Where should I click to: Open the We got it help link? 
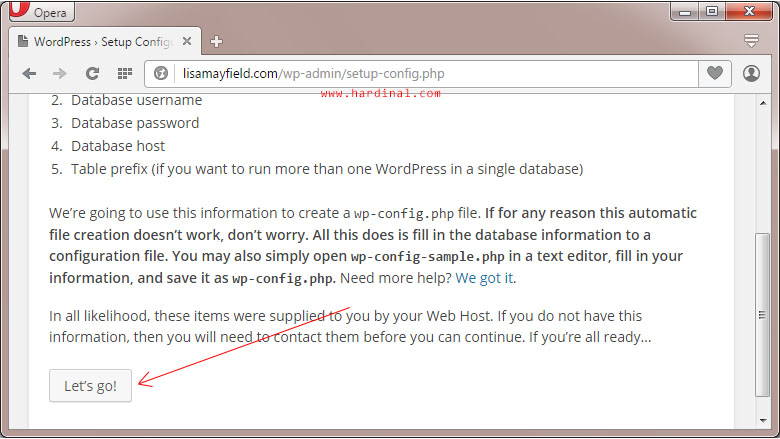coord(484,278)
